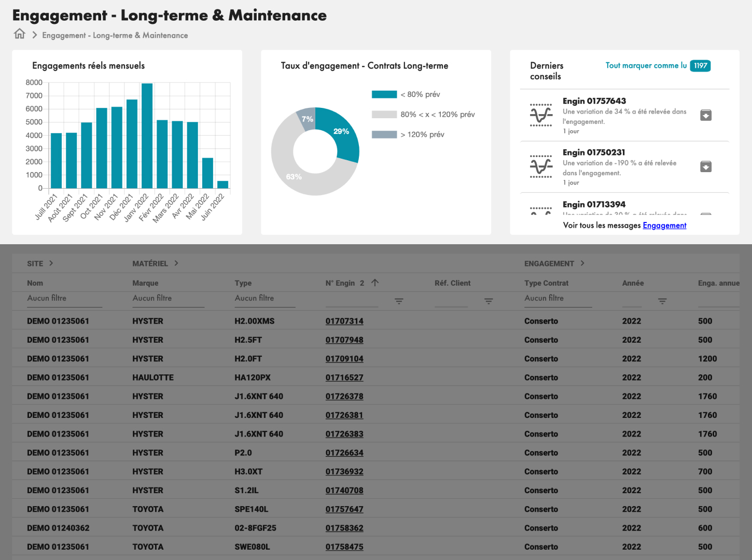Open filter menu for Réf. Client column

489,301
